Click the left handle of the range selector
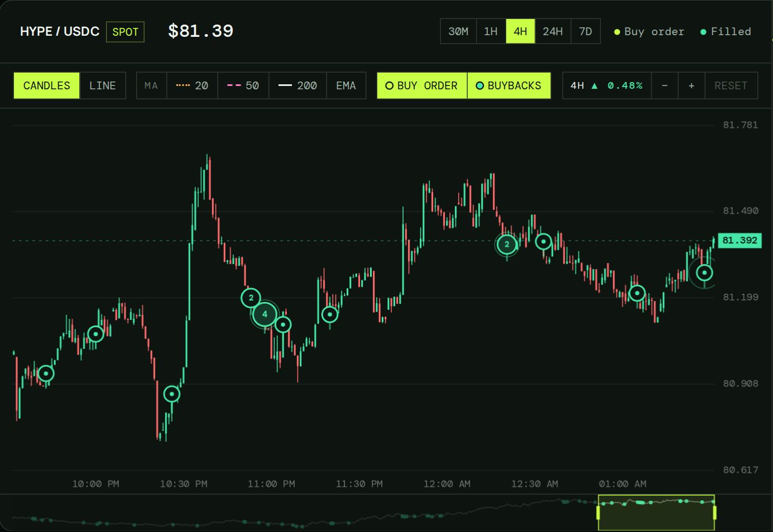The height and width of the screenshot is (532, 773). (x=598, y=512)
